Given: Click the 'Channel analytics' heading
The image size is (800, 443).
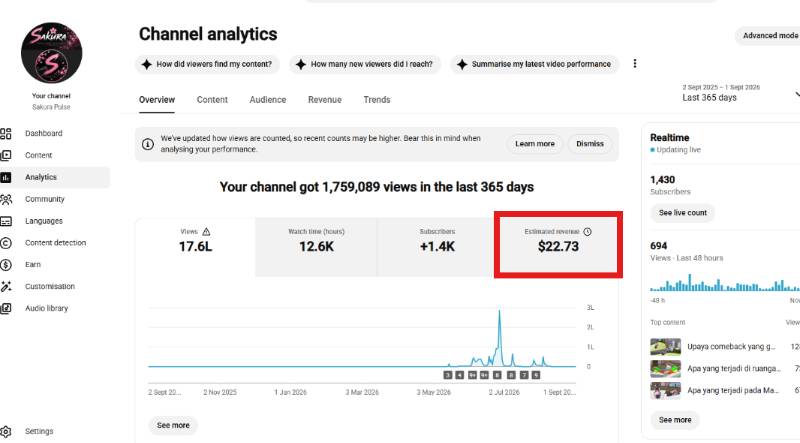Looking at the screenshot, I should pyautogui.click(x=208, y=35).
